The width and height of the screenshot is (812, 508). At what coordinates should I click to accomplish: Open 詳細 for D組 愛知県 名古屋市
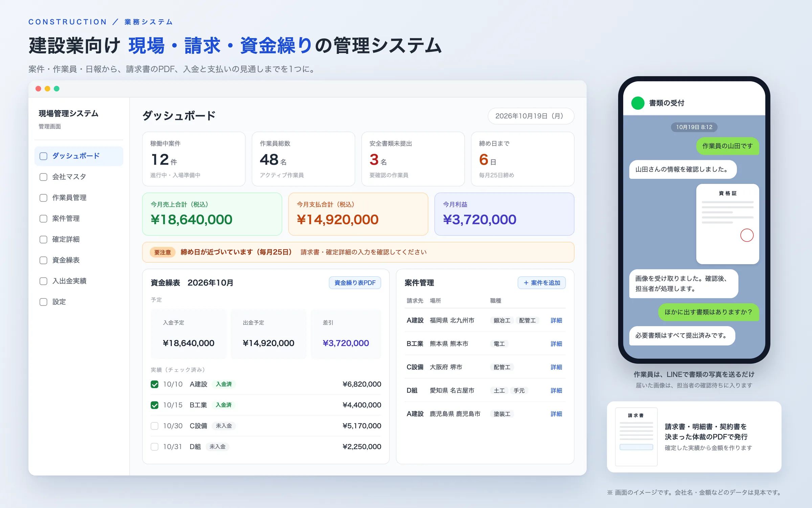(x=556, y=390)
